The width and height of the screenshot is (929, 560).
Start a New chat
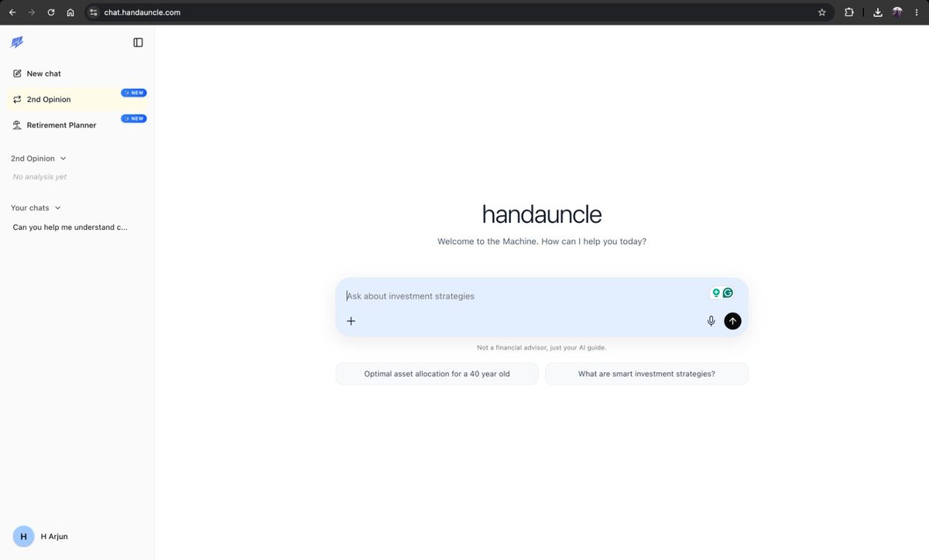(x=77, y=73)
